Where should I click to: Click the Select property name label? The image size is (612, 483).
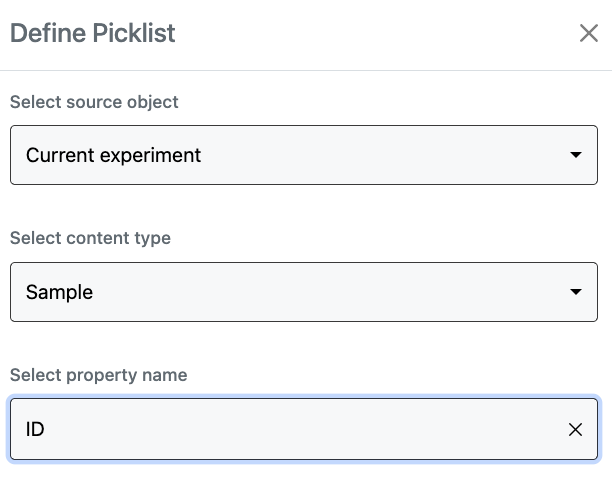point(98,375)
